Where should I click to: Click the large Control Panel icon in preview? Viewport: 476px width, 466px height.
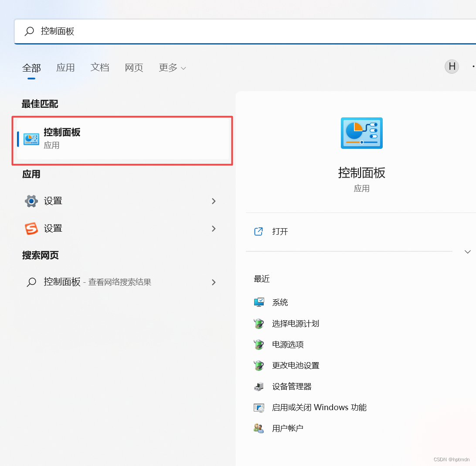coord(361,133)
